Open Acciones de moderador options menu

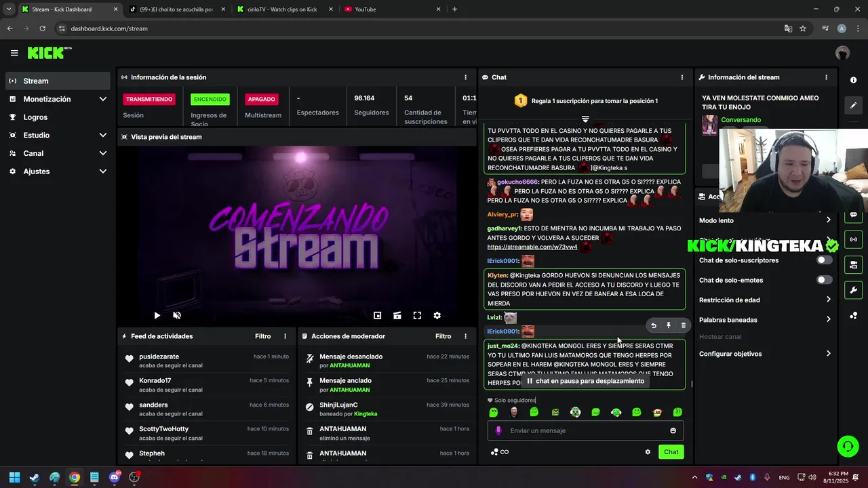pos(465,336)
